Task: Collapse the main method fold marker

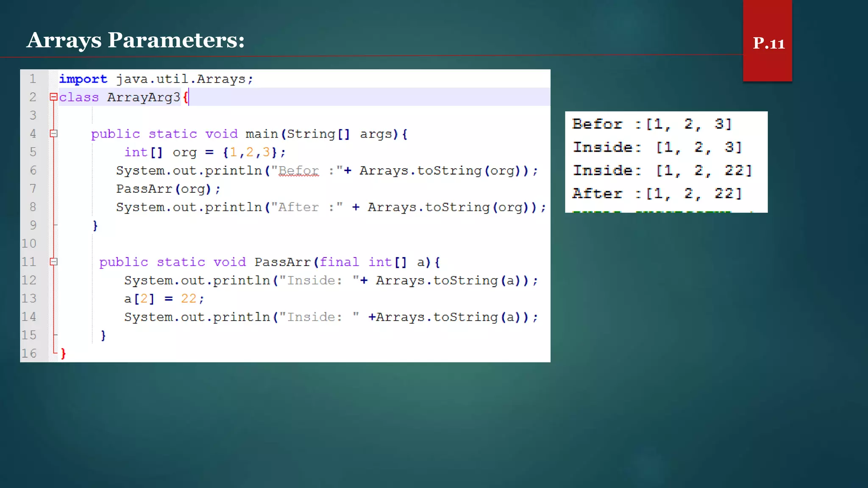Action: [53, 134]
